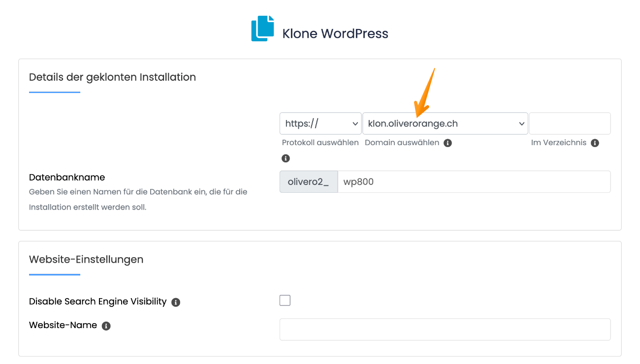Click the Klone WordPress copy icon
This screenshot has height=364, width=640.
262,29
